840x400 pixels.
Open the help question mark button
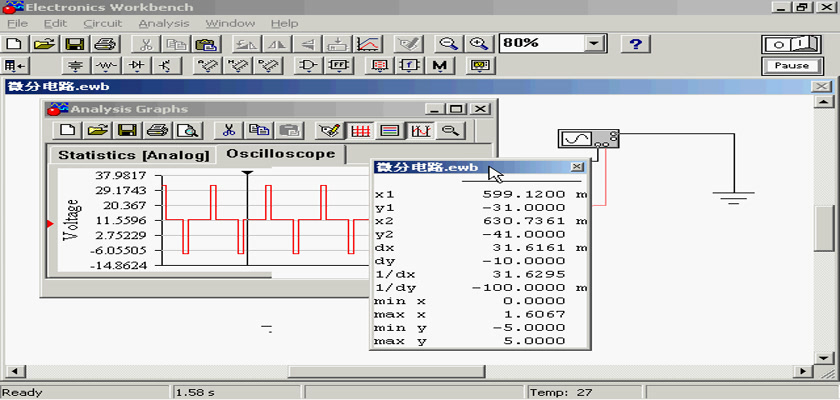[x=635, y=43]
